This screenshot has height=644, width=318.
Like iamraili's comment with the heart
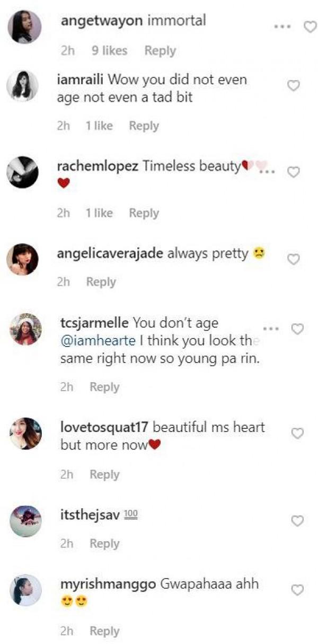point(293,85)
